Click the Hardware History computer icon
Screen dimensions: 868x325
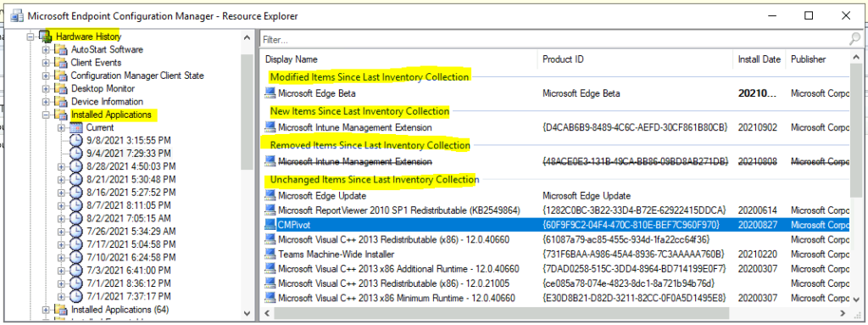46,36
